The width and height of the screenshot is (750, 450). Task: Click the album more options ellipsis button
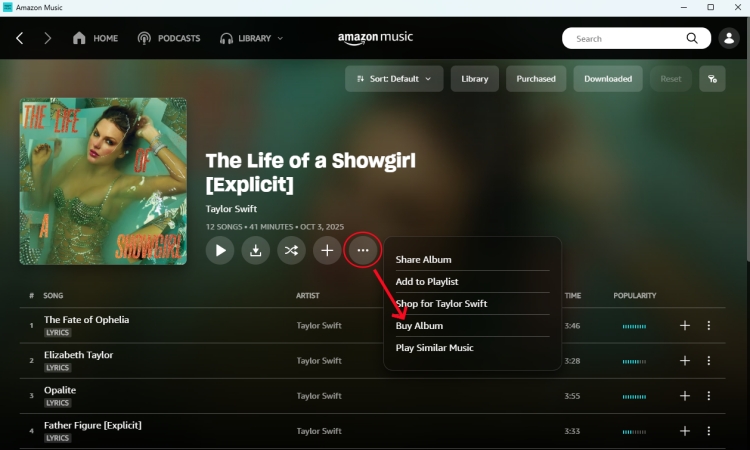363,250
